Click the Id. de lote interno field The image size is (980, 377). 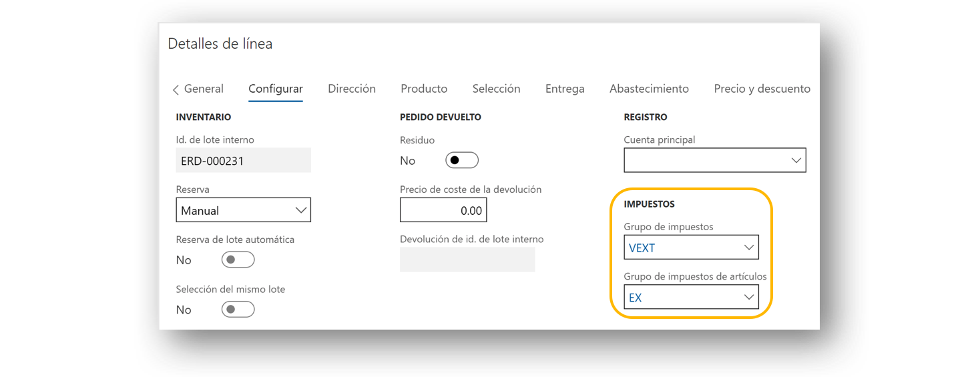244,160
